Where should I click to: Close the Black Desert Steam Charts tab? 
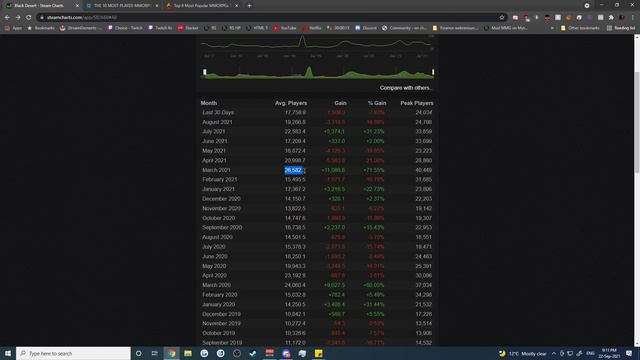coord(77,6)
